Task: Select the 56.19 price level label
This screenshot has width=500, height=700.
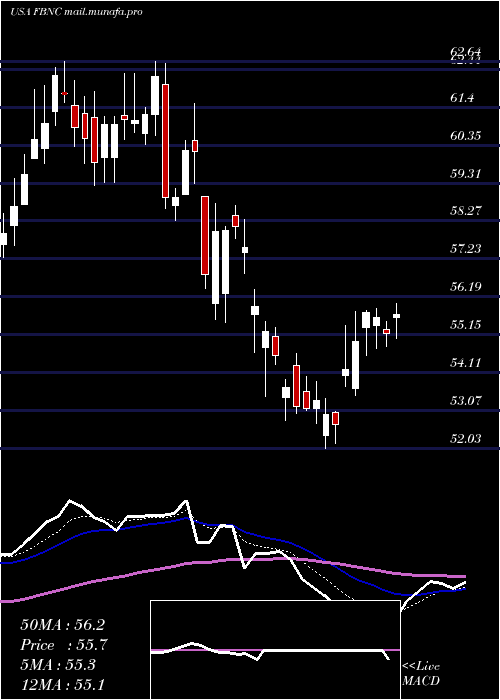Action: [466, 286]
